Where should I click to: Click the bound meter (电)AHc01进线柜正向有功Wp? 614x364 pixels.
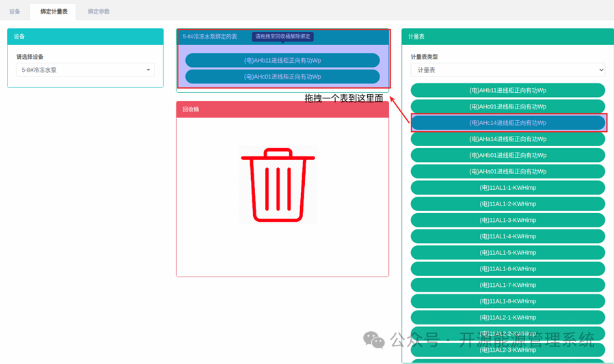pos(282,76)
